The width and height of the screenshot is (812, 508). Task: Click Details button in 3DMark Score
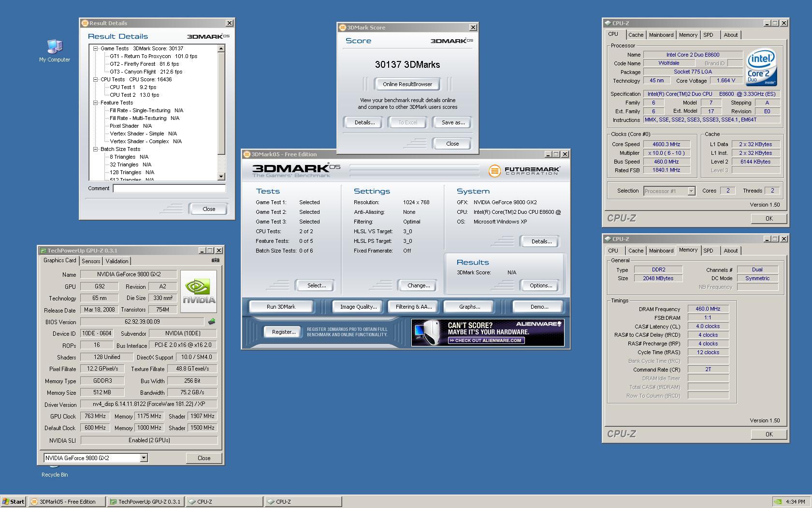point(364,122)
